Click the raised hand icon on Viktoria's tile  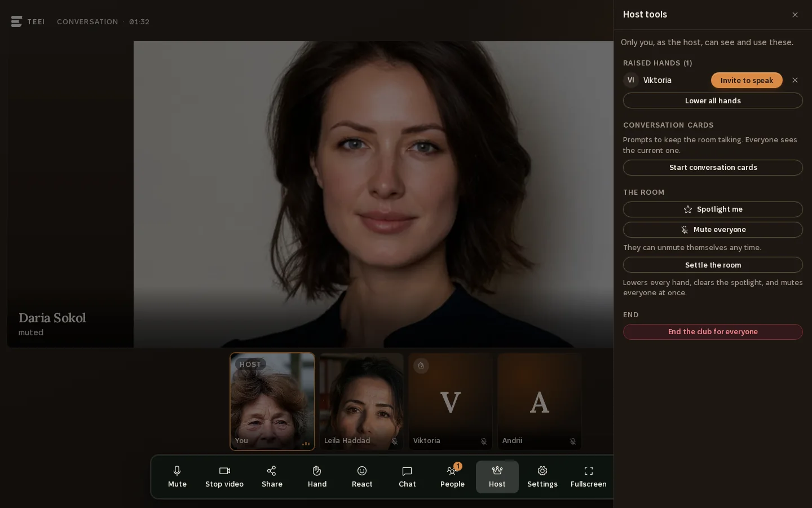(421, 366)
